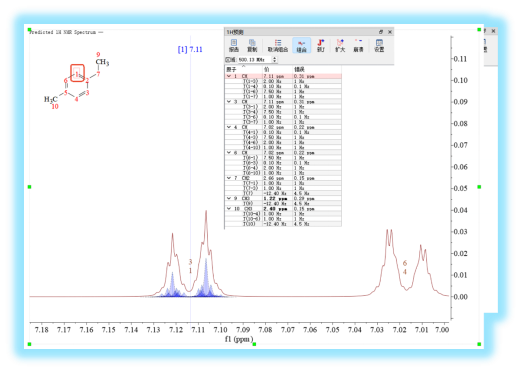This screenshot has height=373, width=523.
Task: Collapse atom 4 CH row
Action: pyautogui.click(x=229, y=127)
